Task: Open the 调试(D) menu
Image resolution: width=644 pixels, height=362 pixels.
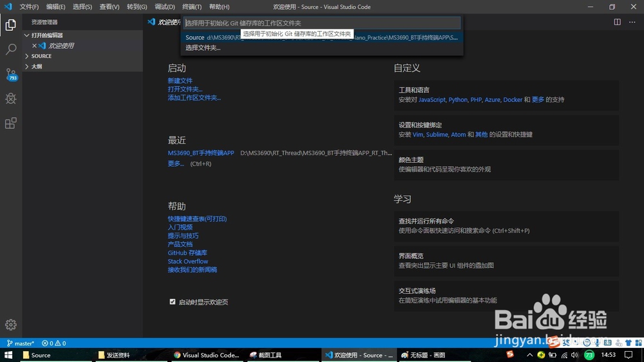Action: 165,7
